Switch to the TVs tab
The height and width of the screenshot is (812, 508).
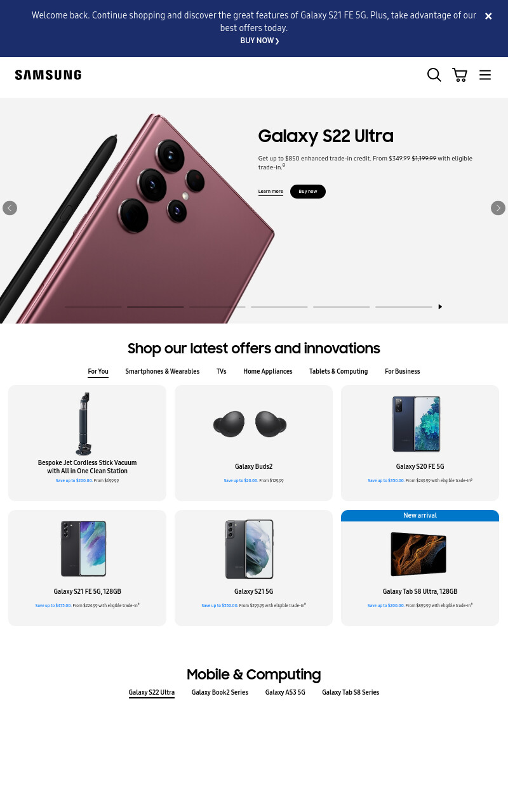tap(221, 372)
